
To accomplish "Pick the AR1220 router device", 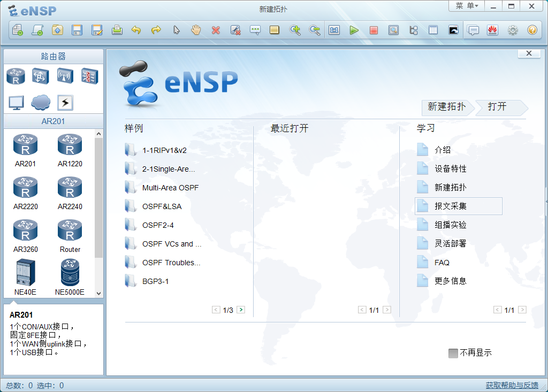I will tap(70, 151).
